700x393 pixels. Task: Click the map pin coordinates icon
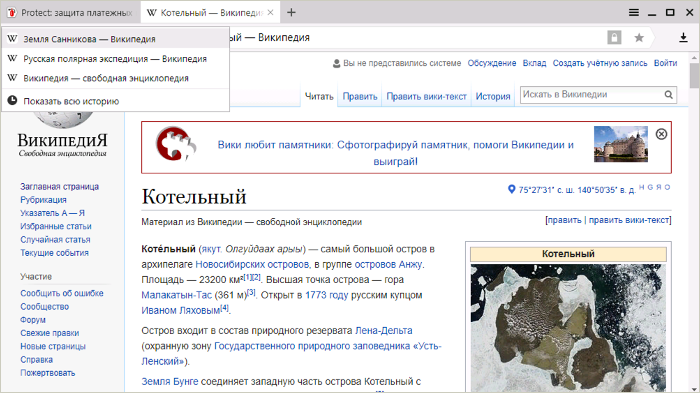coord(512,189)
